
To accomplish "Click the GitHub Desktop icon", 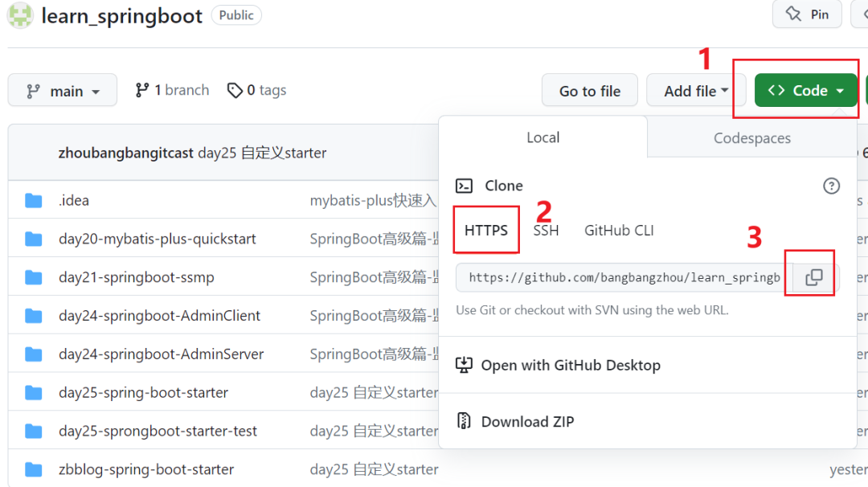I will (x=464, y=365).
